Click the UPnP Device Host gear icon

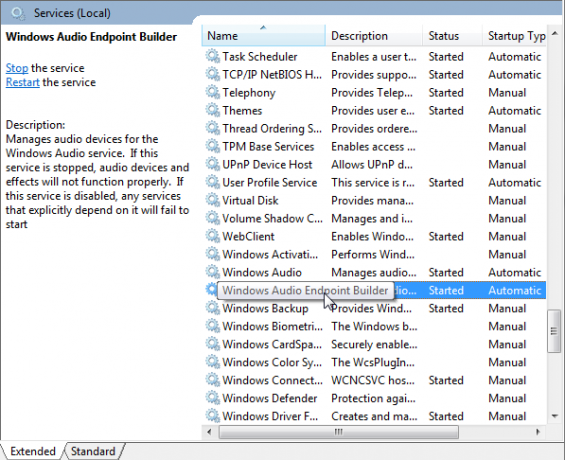click(x=212, y=165)
